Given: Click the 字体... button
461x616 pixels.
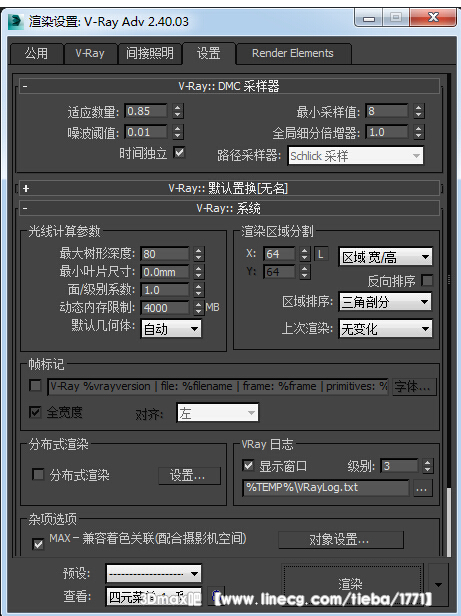Looking at the screenshot, I should (415, 387).
